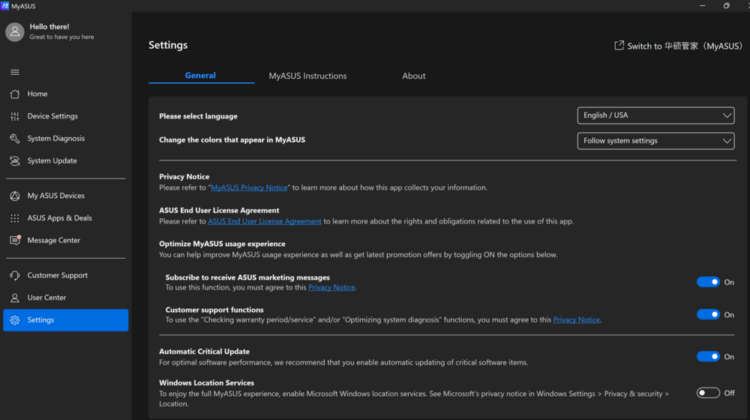This screenshot has width=750, height=420.
Task: Open Message Center icon with notification dot
Action: tap(15, 240)
